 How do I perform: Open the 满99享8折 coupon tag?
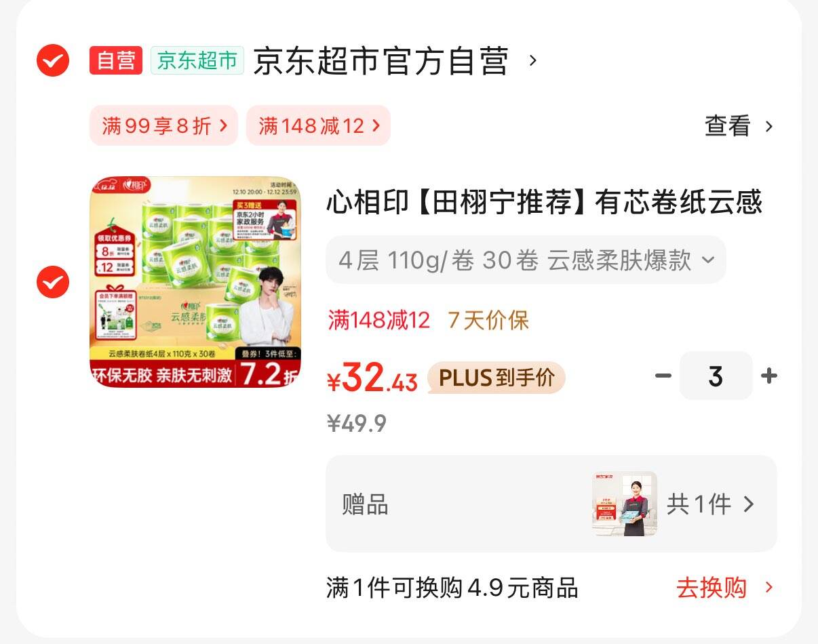163,125
